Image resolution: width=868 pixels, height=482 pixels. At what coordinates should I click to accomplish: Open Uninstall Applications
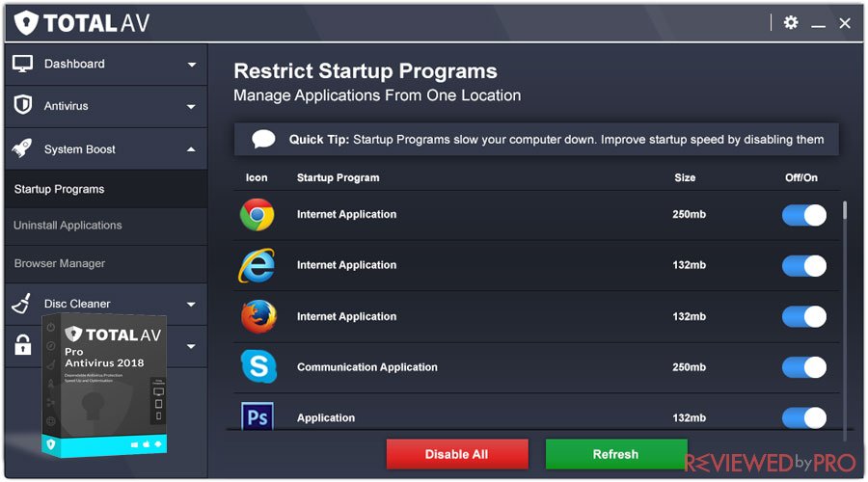[106, 226]
